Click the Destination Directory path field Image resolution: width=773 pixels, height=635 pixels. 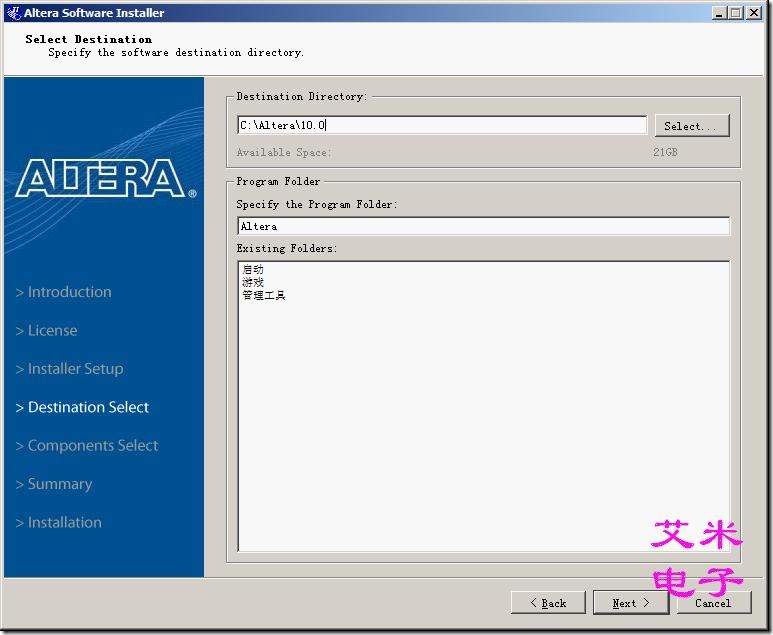tap(442, 125)
